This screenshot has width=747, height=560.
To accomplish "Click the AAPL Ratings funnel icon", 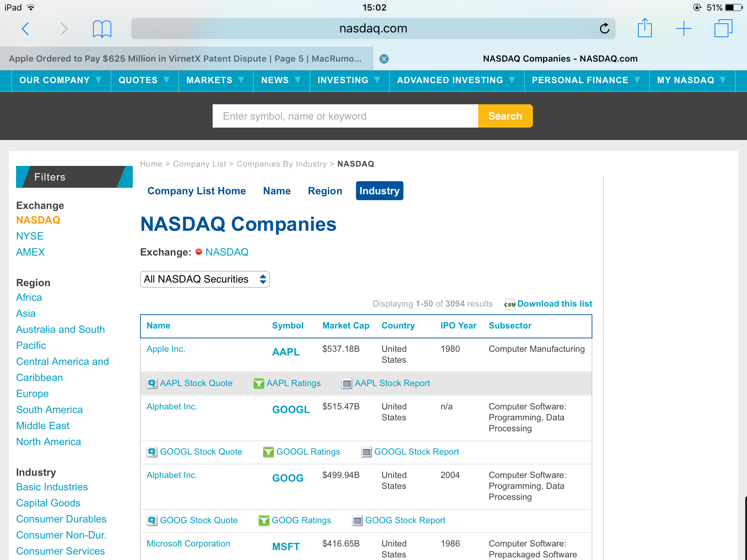I will point(259,384).
